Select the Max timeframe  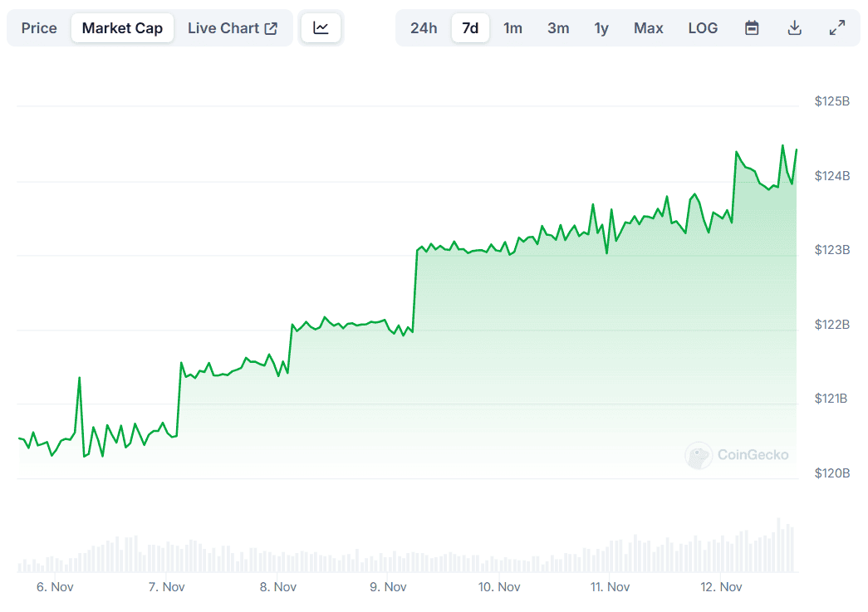click(648, 27)
